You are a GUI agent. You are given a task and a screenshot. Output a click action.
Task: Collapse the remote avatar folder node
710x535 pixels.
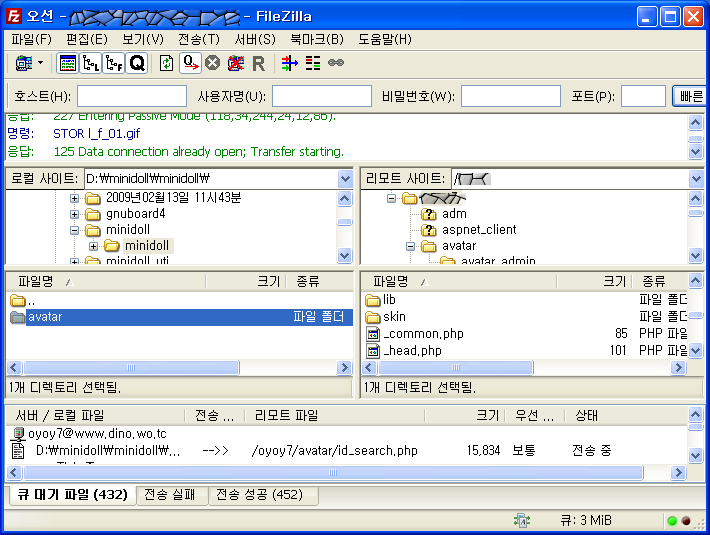410,246
